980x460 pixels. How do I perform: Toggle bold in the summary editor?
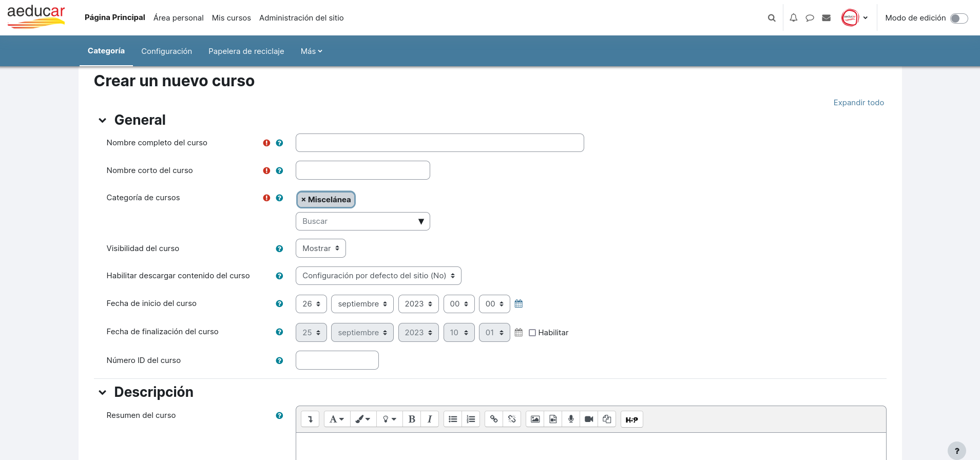coord(412,419)
